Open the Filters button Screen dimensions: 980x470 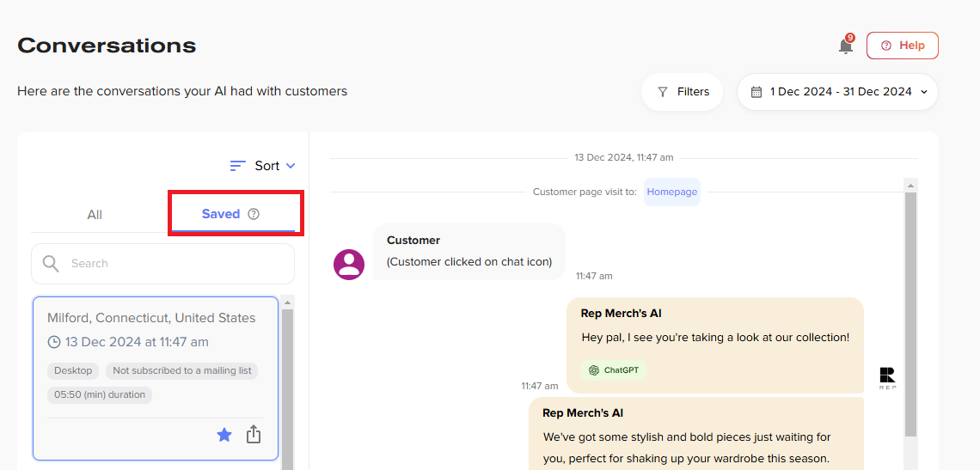pos(683,92)
